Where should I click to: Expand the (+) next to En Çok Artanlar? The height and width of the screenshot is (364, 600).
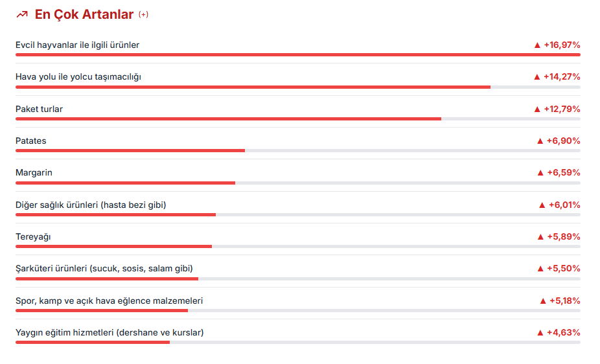coord(143,14)
